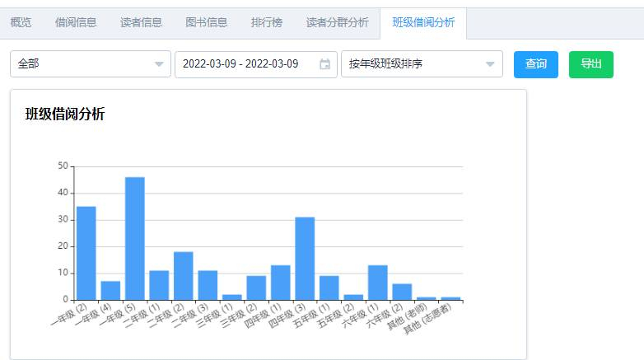Click the green 导出 export button
Image resolution: width=644 pixels, height=360 pixels.
[x=590, y=64]
